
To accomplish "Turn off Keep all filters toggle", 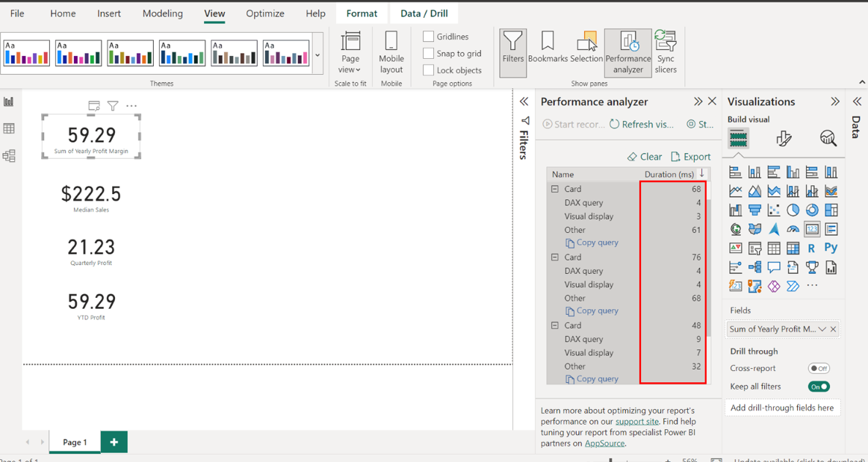I will point(819,387).
